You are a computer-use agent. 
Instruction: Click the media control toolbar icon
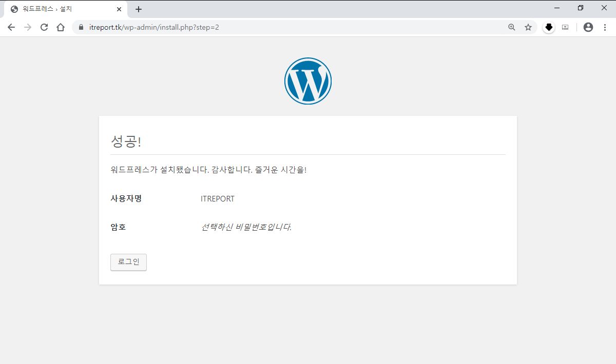click(565, 27)
